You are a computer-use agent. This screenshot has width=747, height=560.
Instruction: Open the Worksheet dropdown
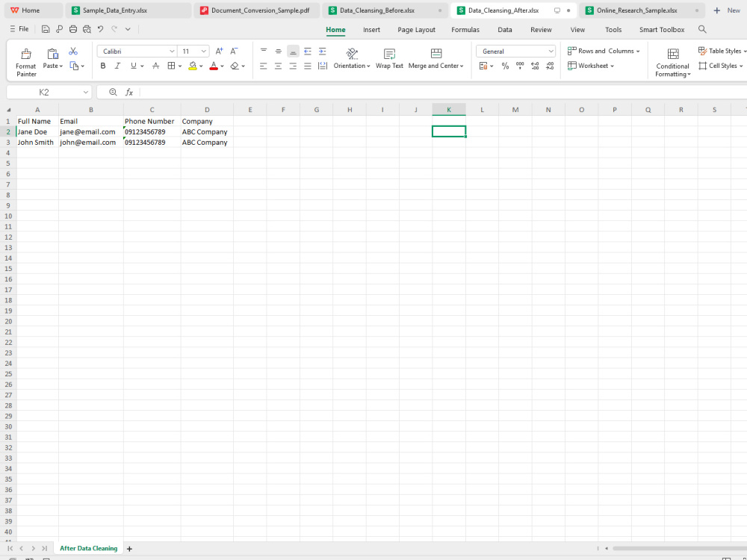(x=591, y=66)
